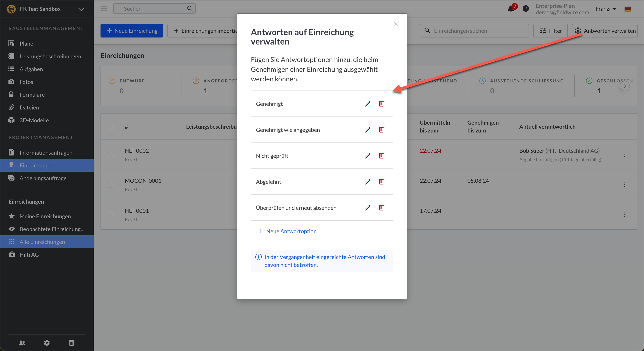
Task: Focus the top Suchen field
Action: [154, 9]
